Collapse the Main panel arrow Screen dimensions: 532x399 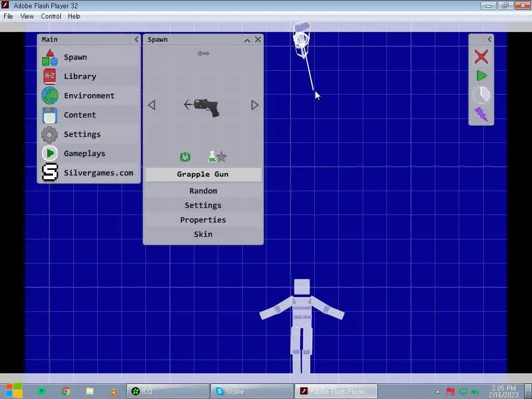[137, 39]
